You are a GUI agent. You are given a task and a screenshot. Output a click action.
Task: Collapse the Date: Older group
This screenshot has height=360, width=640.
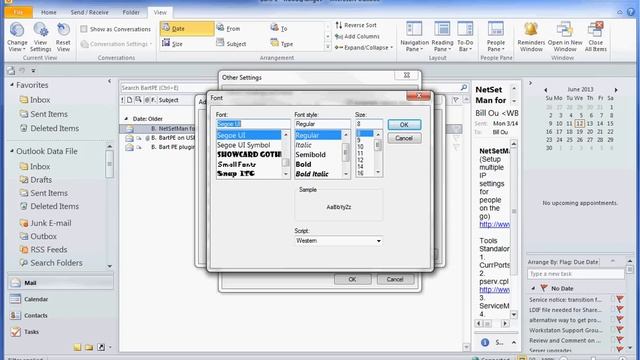(126, 119)
